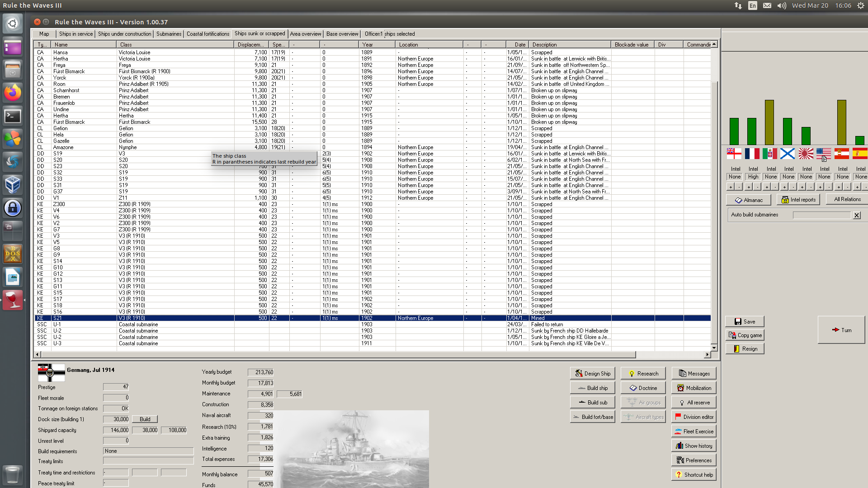Open the Division editor
This screenshot has height=488, width=868.
tap(694, 417)
